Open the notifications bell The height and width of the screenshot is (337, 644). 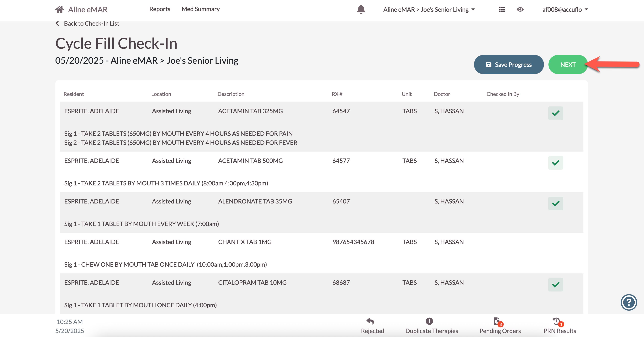(x=361, y=10)
